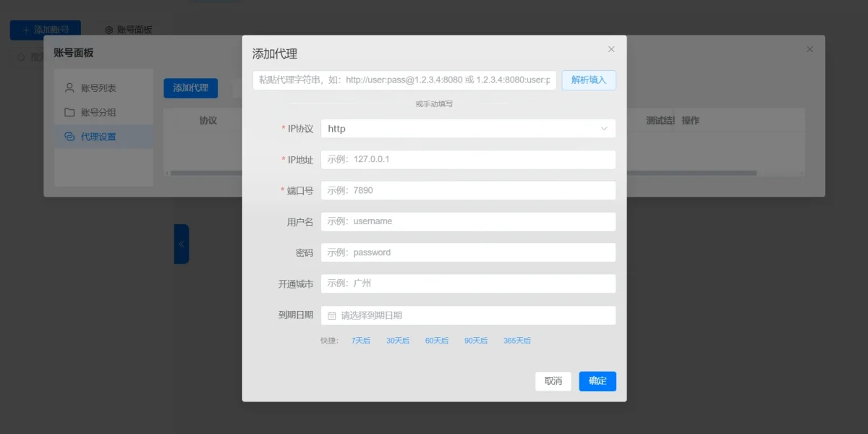
Task: Close the 账号面板 panel window
Action: pos(810,49)
